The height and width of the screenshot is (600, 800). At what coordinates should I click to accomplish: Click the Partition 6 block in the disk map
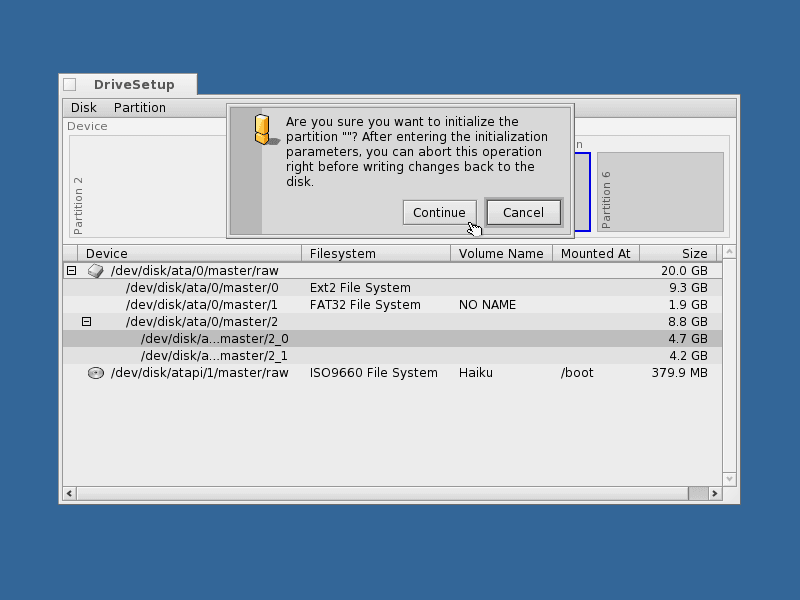click(660, 192)
